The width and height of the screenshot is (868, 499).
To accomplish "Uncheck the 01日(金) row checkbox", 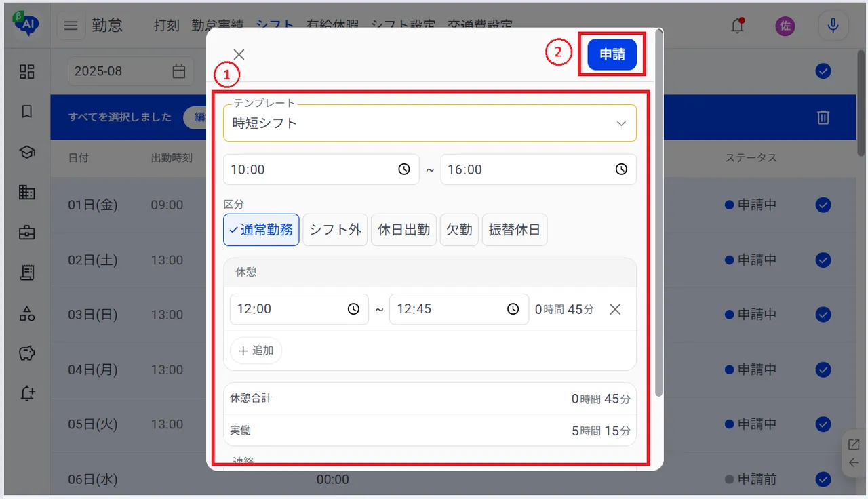I will pos(823,205).
